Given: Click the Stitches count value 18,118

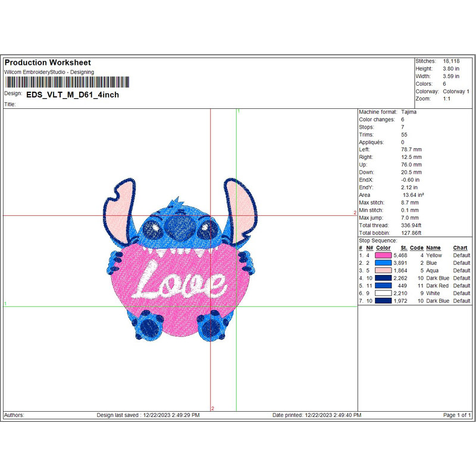Looking at the screenshot, I should tap(450, 61).
